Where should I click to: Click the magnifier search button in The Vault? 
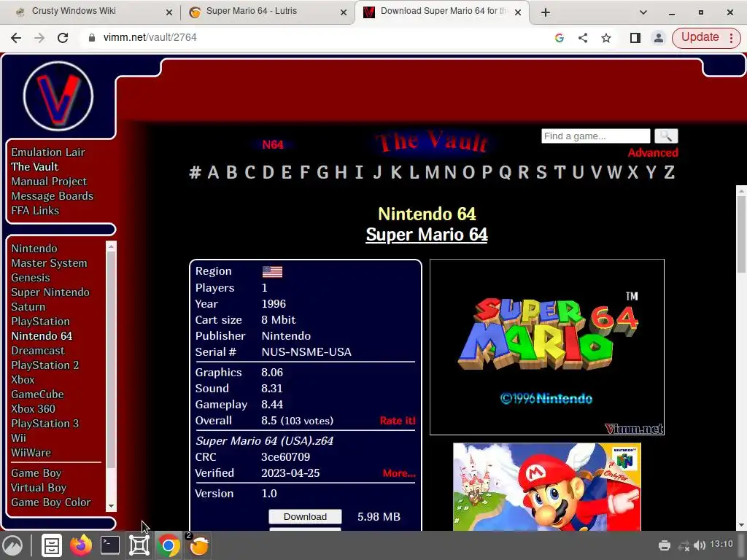(x=666, y=136)
